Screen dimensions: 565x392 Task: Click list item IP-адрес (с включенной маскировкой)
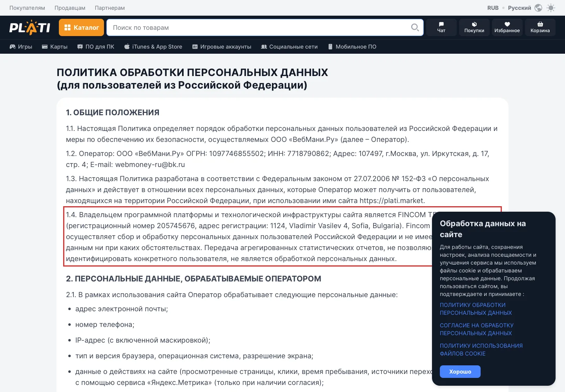point(143,340)
